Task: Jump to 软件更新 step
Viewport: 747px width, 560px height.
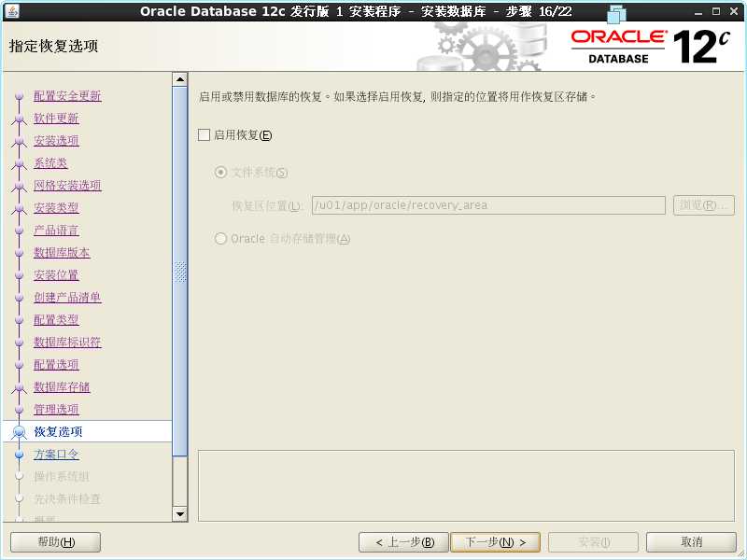Action: pyautogui.click(x=56, y=119)
